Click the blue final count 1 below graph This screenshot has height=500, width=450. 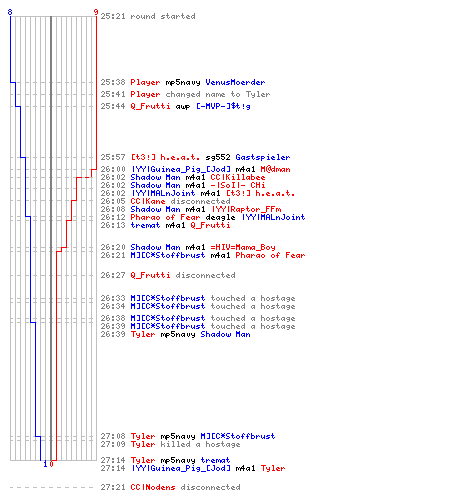pos(45,464)
